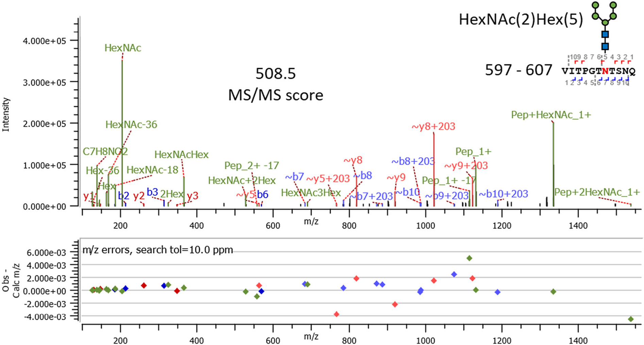The image size is (644, 345).
Task: Click the HexNAc(2)Hex(5) glycan title
Action: (x=521, y=19)
